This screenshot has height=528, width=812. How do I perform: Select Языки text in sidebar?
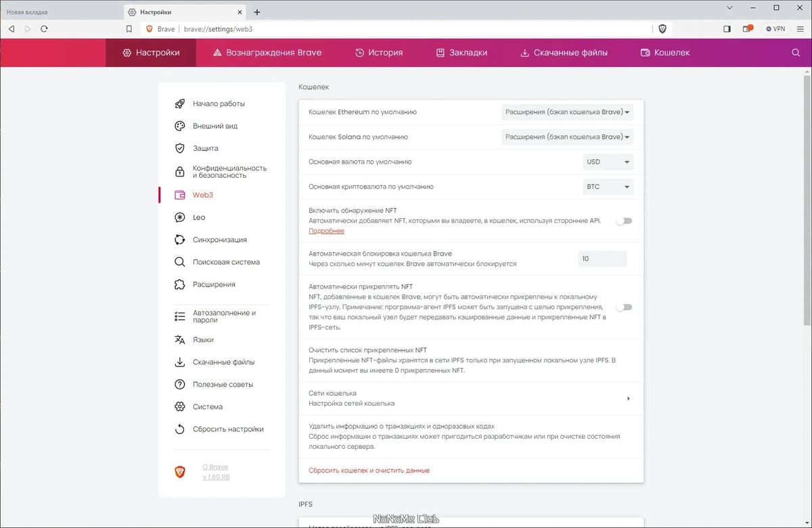[203, 340]
